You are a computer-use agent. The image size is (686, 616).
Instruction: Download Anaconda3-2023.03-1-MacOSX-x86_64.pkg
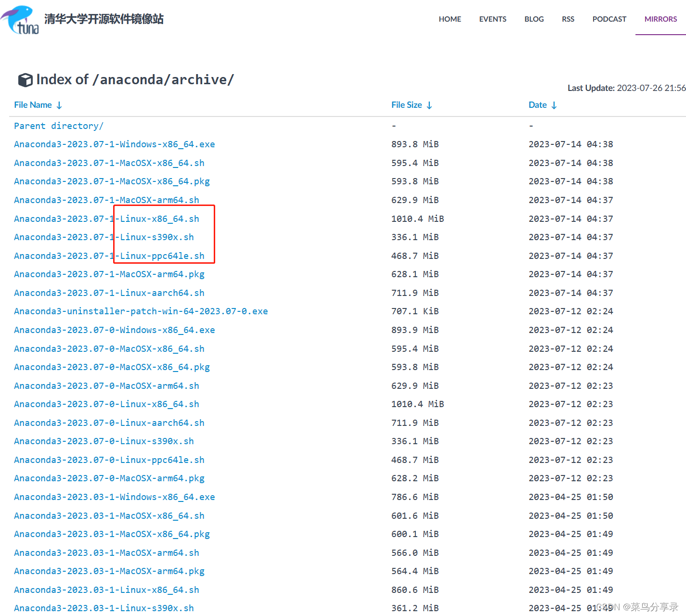[x=112, y=534]
